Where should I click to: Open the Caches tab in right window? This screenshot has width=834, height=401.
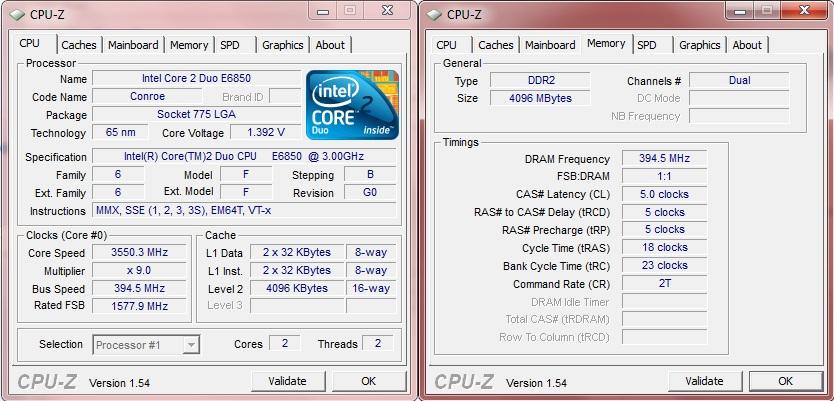[496, 45]
